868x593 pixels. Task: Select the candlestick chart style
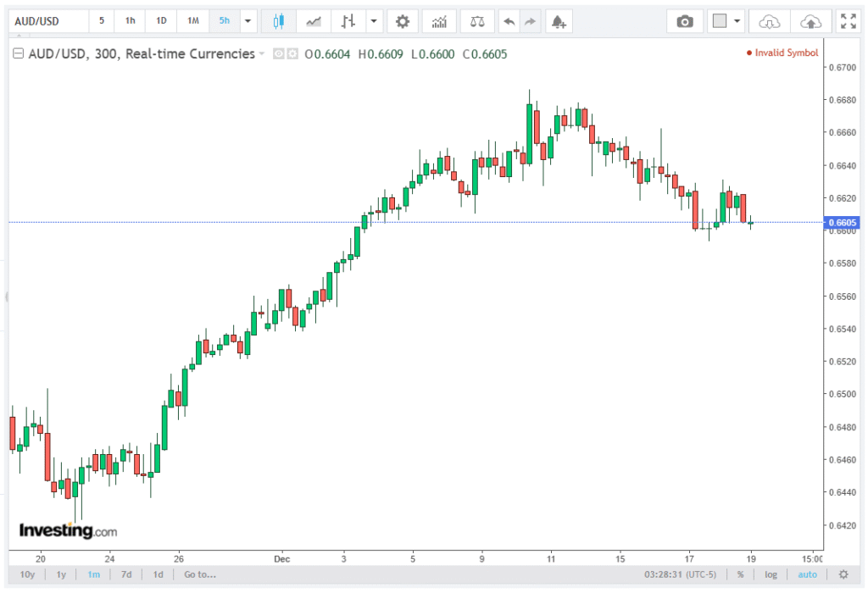(x=279, y=21)
